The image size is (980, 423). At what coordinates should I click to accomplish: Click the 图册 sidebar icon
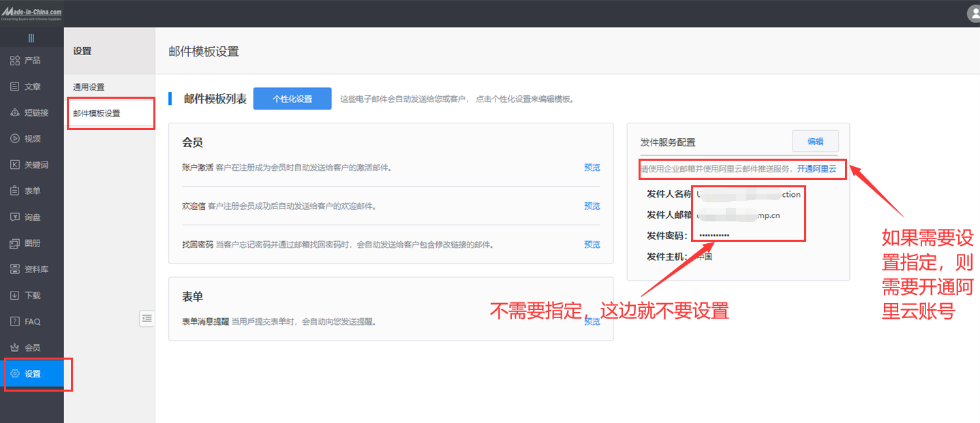pyautogui.click(x=27, y=242)
